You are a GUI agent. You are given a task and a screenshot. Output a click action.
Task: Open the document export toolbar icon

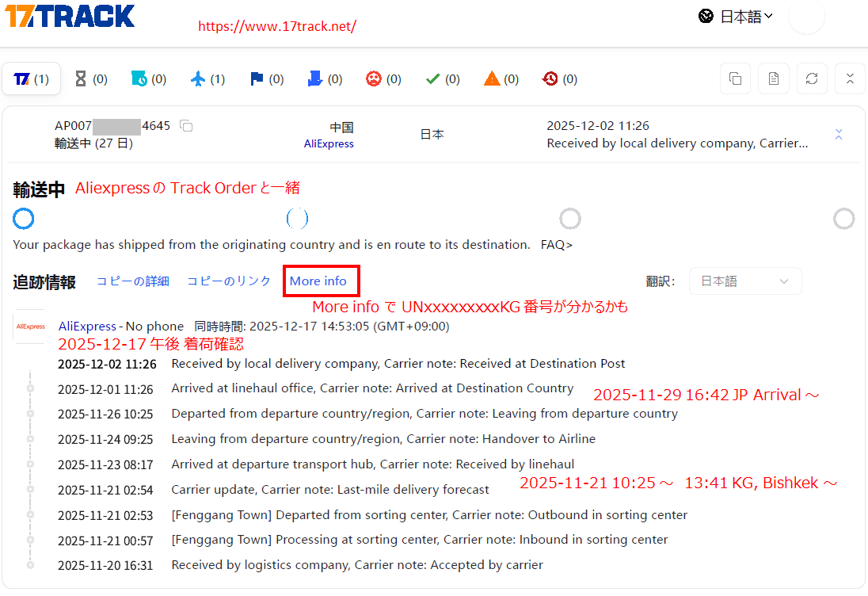pos(774,78)
